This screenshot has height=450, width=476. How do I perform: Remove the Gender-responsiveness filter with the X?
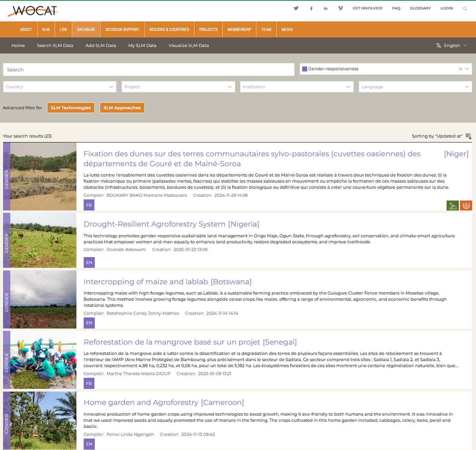pyautogui.click(x=460, y=69)
